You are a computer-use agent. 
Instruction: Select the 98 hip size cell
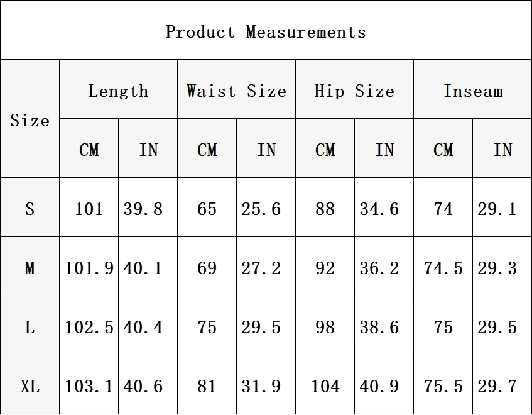click(x=325, y=328)
